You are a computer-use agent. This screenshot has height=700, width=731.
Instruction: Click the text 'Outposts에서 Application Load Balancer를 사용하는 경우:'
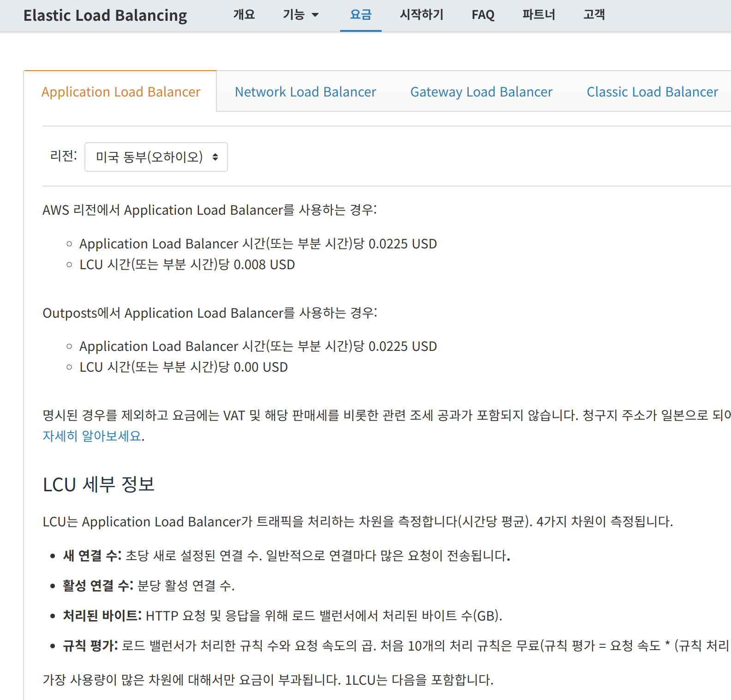(210, 313)
